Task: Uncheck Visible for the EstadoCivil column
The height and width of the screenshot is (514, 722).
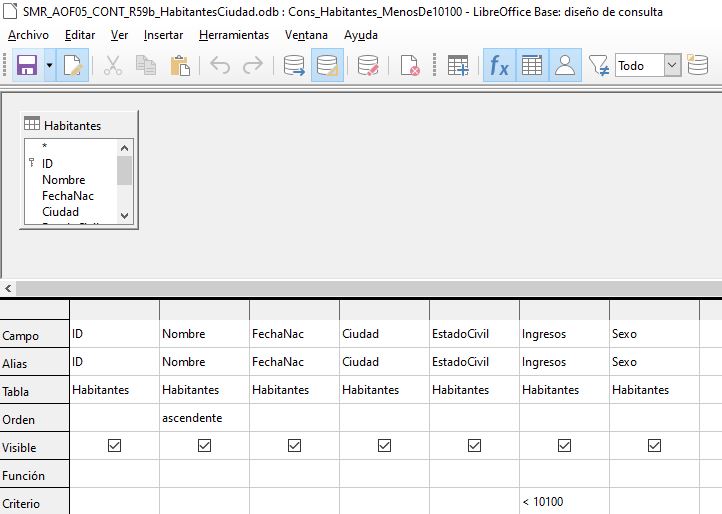Action: point(474,445)
